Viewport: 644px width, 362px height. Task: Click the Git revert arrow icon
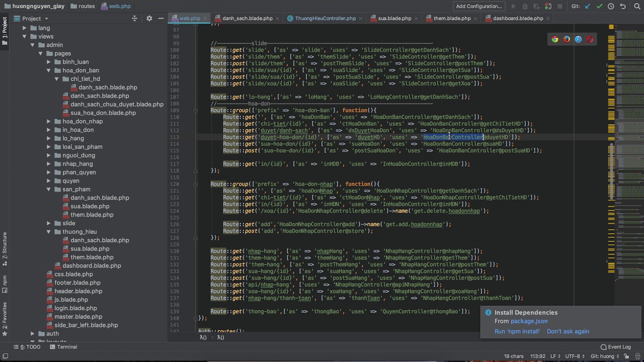click(623, 7)
